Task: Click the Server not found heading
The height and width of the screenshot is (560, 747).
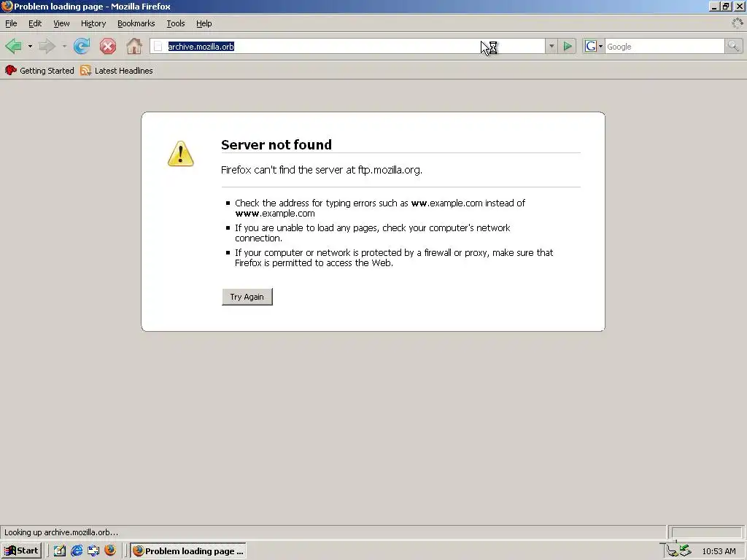Action: click(x=276, y=145)
